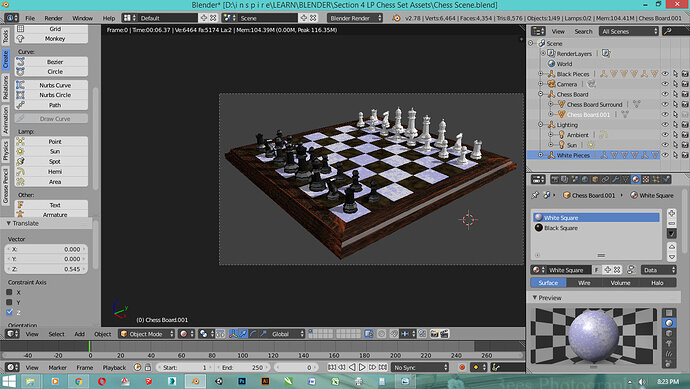
Task: Hide Black Pieces using eye icon
Action: (x=665, y=74)
